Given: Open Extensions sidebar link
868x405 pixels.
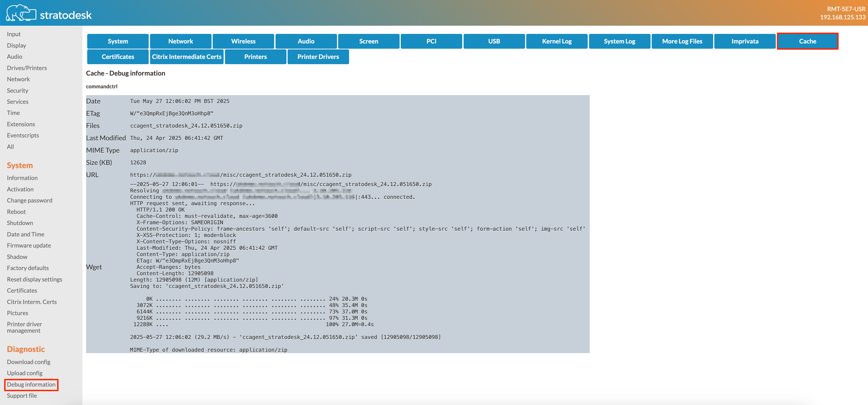Looking at the screenshot, I should click(21, 124).
